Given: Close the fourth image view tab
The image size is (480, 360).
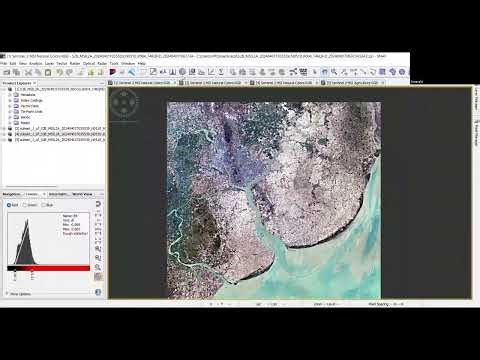Looking at the screenshot, I should pos(383,82).
